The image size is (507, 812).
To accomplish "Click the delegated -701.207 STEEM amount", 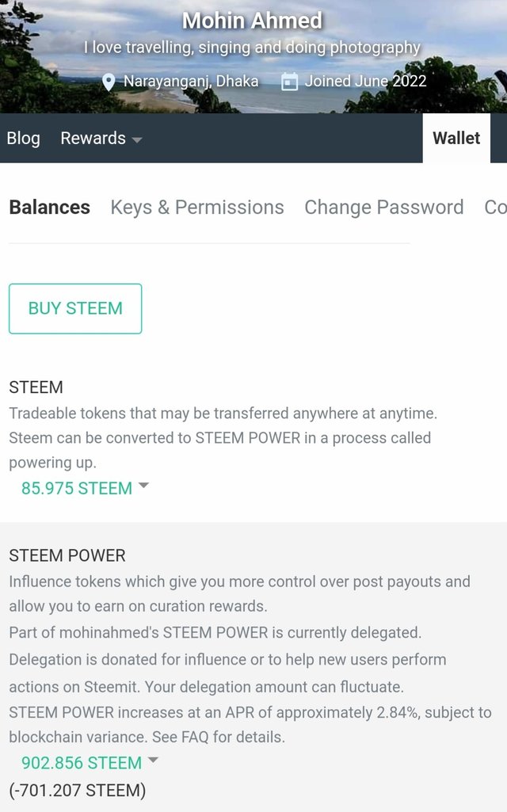I will coord(78,790).
